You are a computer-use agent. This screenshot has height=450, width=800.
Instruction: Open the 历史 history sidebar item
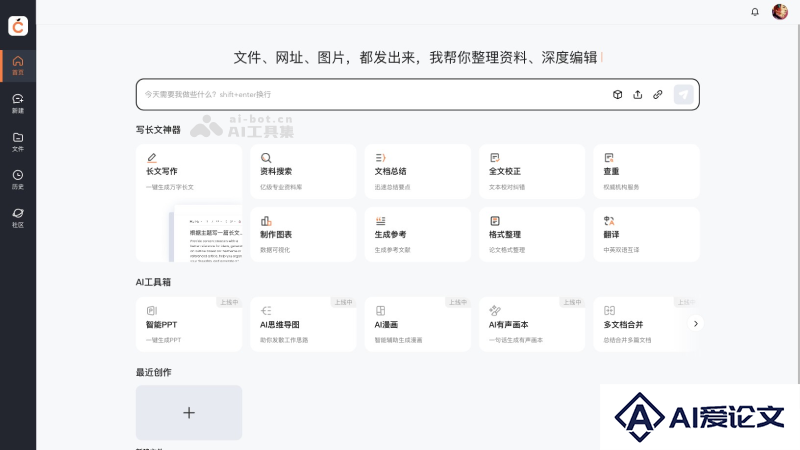(18, 180)
